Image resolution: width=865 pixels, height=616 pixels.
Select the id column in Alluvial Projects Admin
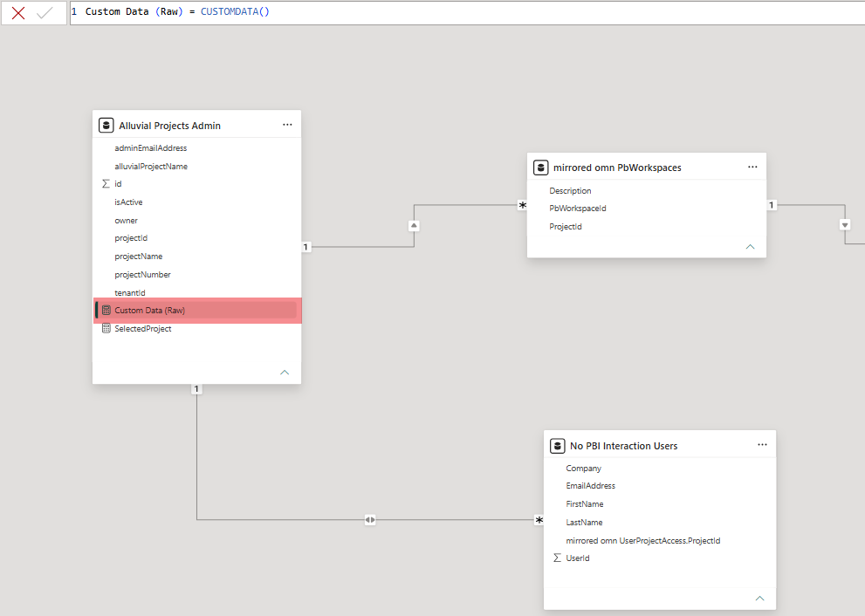point(118,183)
